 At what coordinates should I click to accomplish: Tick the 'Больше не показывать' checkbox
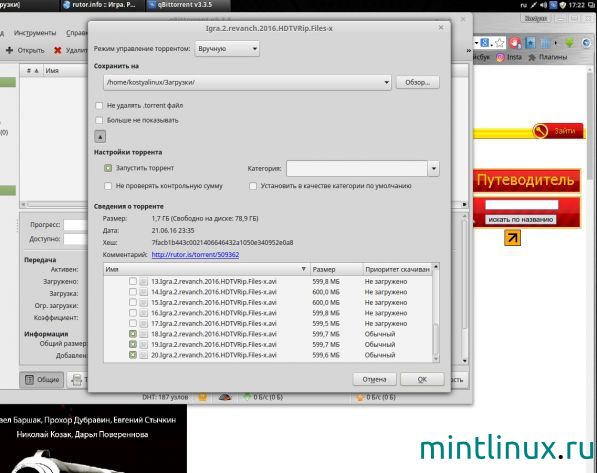point(99,120)
